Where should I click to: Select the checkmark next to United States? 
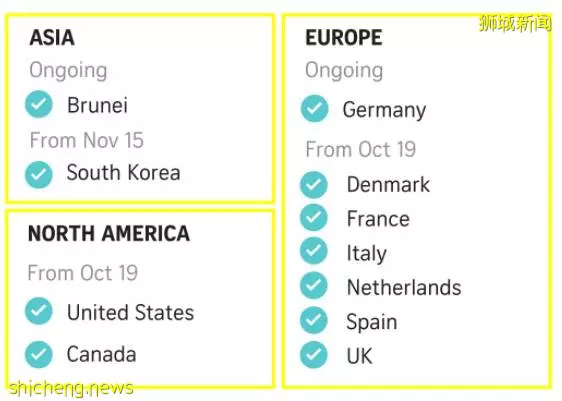tap(39, 311)
